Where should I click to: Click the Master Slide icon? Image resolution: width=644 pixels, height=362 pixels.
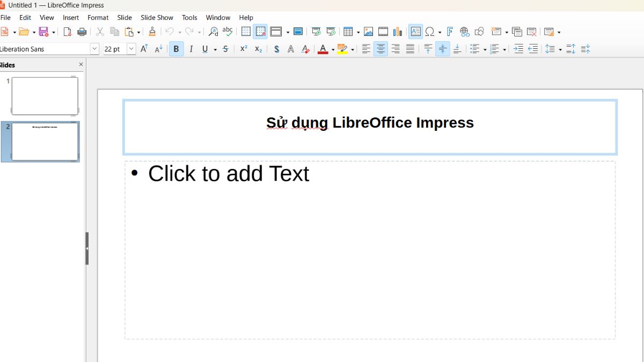coord(298,32)
